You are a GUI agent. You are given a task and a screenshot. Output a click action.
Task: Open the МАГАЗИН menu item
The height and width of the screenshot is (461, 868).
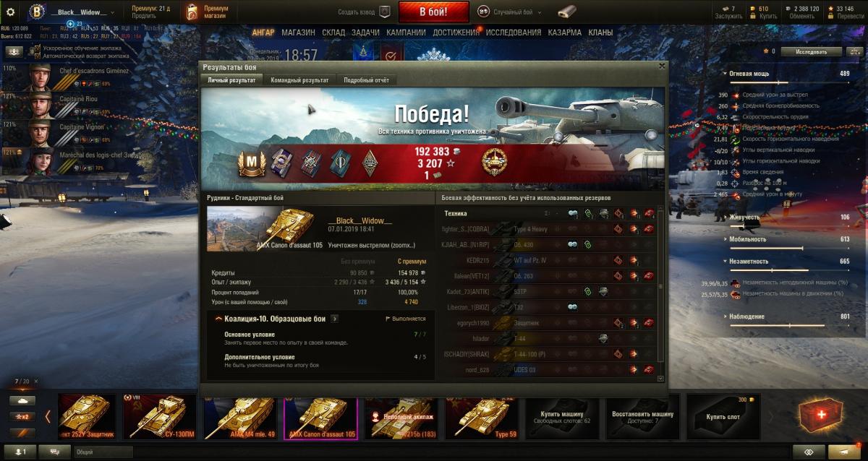click(298, 33)
